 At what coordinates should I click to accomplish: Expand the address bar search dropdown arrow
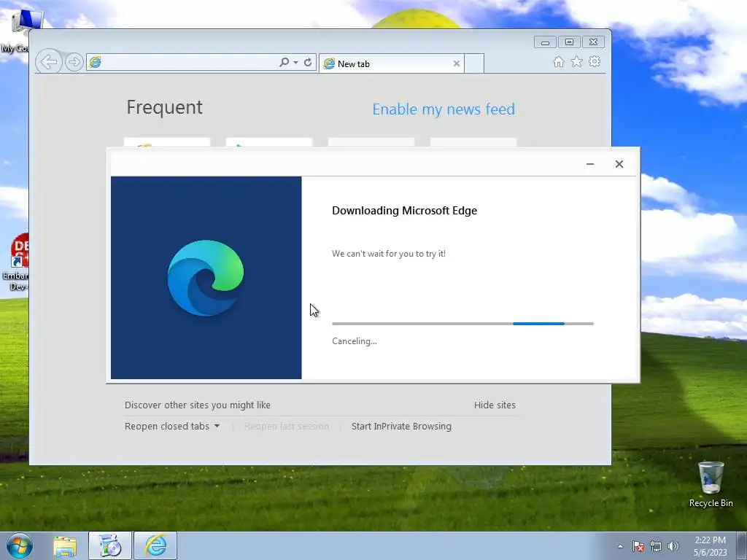click(x=296, y=63)
